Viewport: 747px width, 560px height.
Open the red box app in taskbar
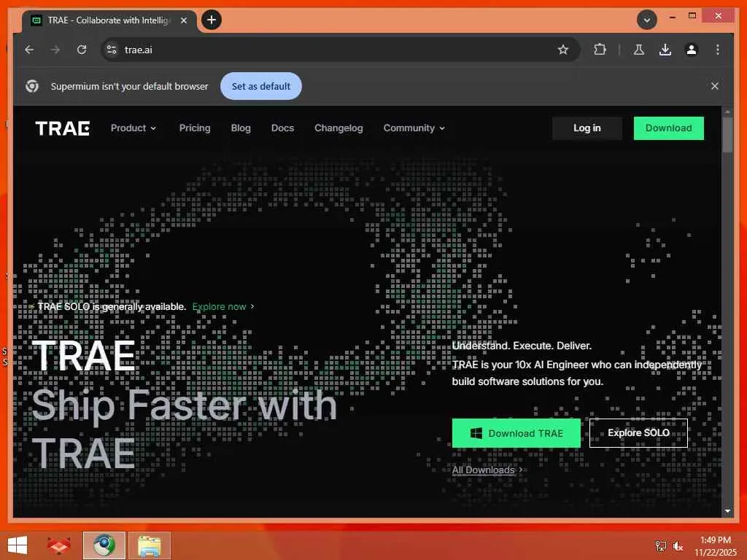58,545
